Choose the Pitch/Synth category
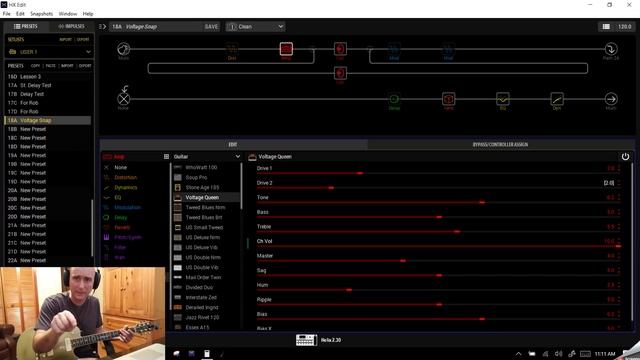The width and height of the screenshot is (640, 360). (x=128, y=237)
